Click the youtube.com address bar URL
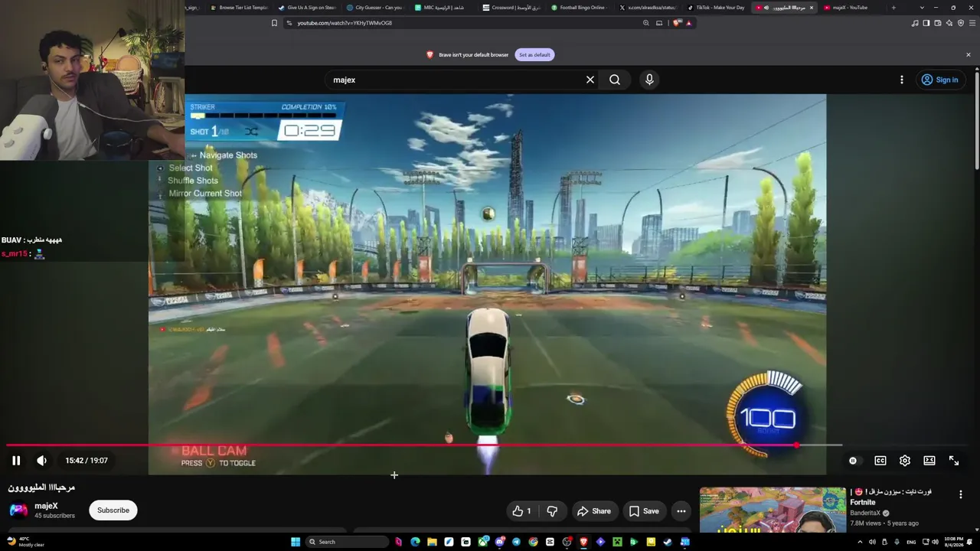The image size is (980, 551). (x=345, y=23)
